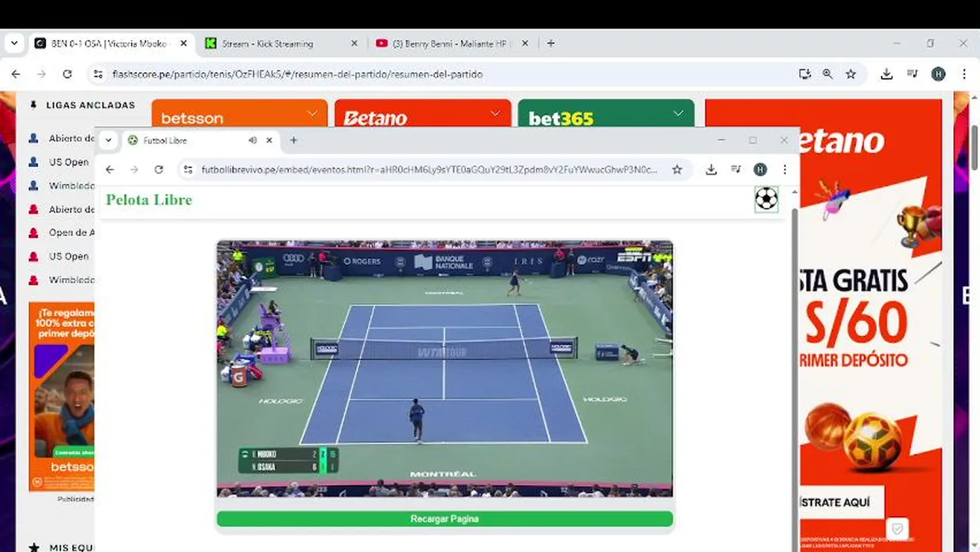Click the betsson ad in left sidebar
Image resolution: width=980 pixels, height=552 pixels.
61,396
